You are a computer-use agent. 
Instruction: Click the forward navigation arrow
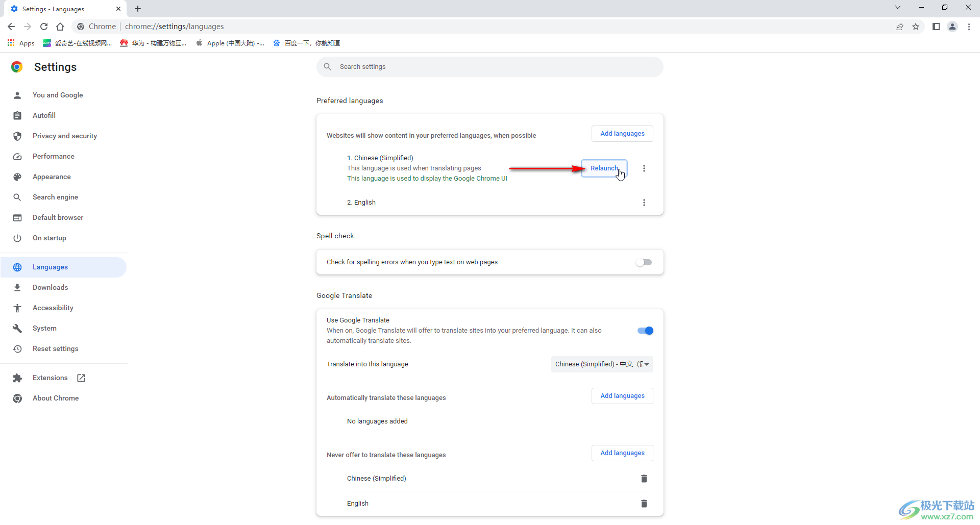click(x=28, y=27)
